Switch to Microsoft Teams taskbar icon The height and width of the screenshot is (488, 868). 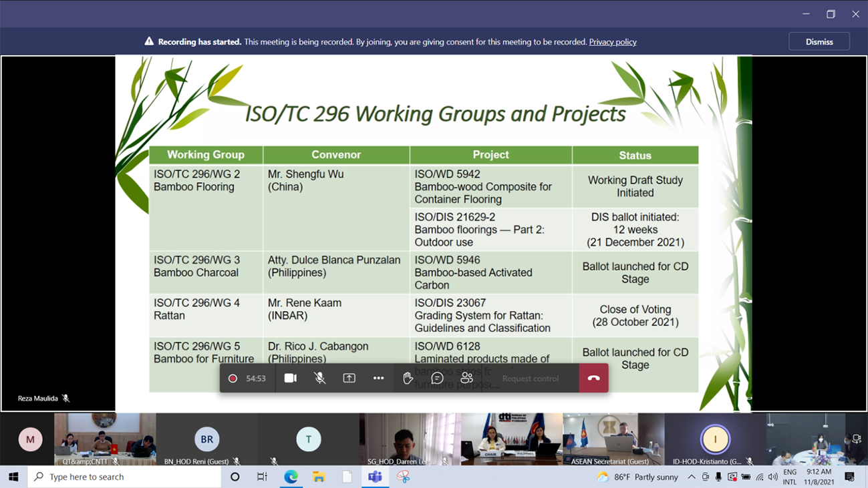(375, 477)
